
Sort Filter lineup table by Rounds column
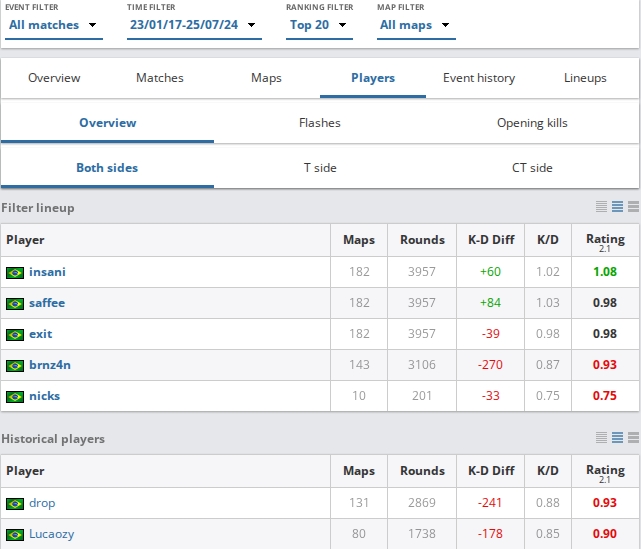[422, 240]
